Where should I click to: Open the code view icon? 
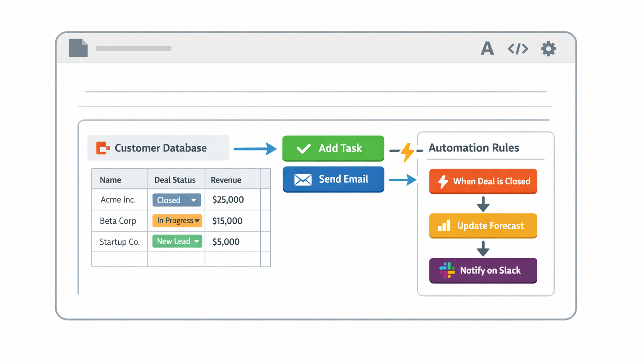tap(518, 49)
